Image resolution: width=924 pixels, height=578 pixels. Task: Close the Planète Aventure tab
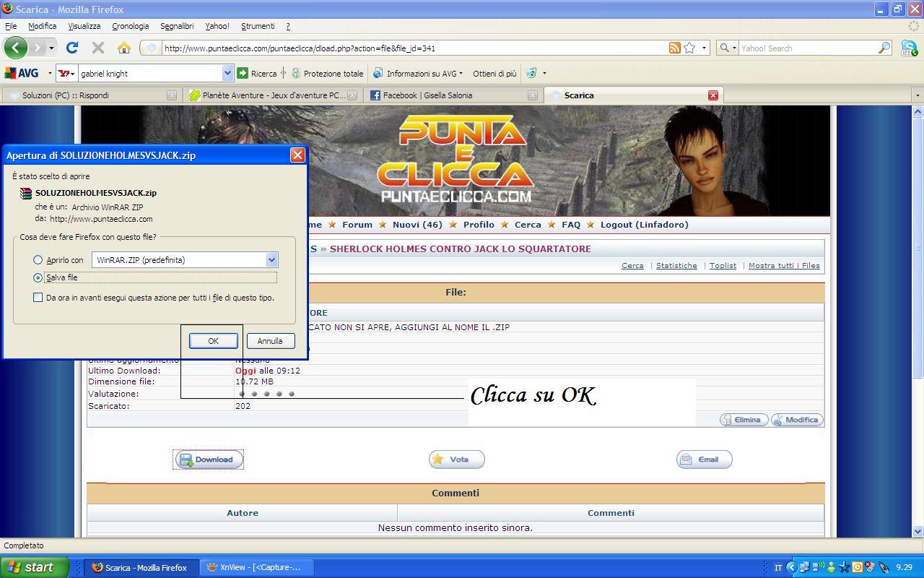coord(352,95)
